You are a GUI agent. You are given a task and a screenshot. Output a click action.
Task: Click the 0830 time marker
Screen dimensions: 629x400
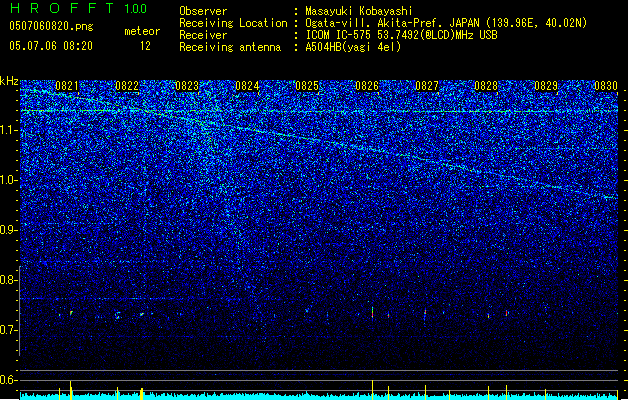pos(606,86)
